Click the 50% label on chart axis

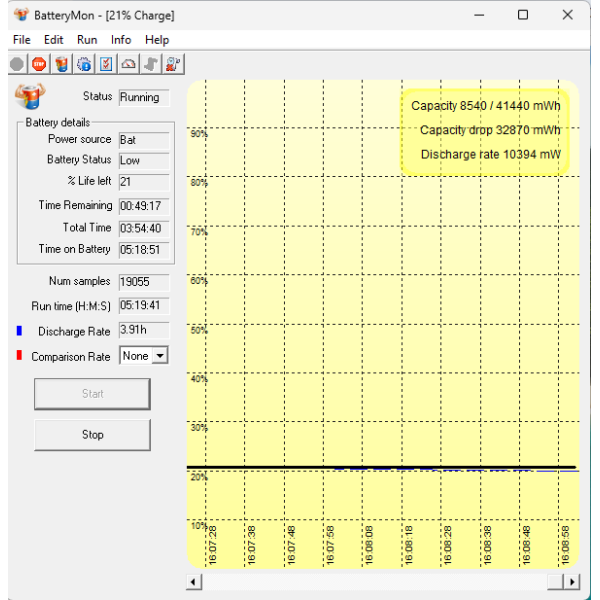pos(199,330)
